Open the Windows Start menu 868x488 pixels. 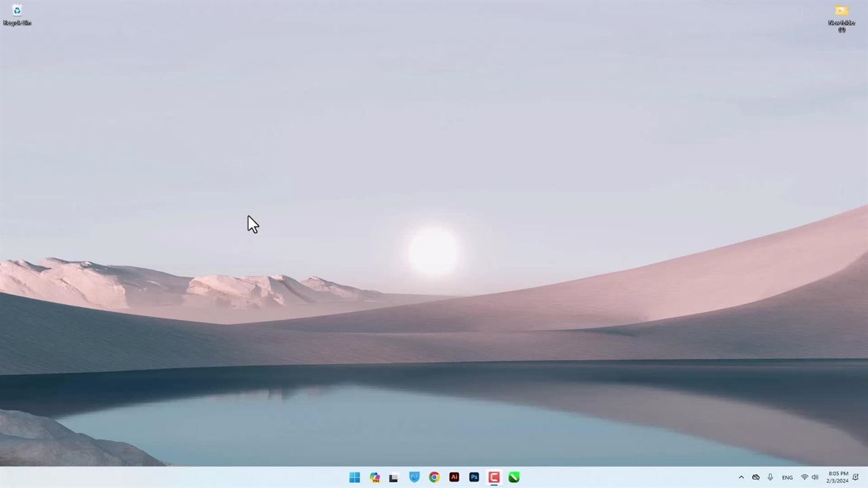(x=354, y=477)
